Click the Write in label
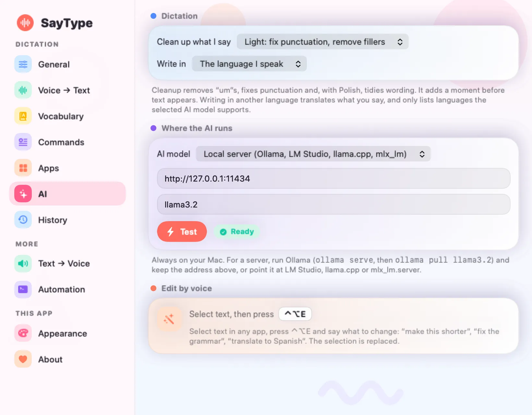This screenshot has width=532, height=415. [x=171, y=64]
